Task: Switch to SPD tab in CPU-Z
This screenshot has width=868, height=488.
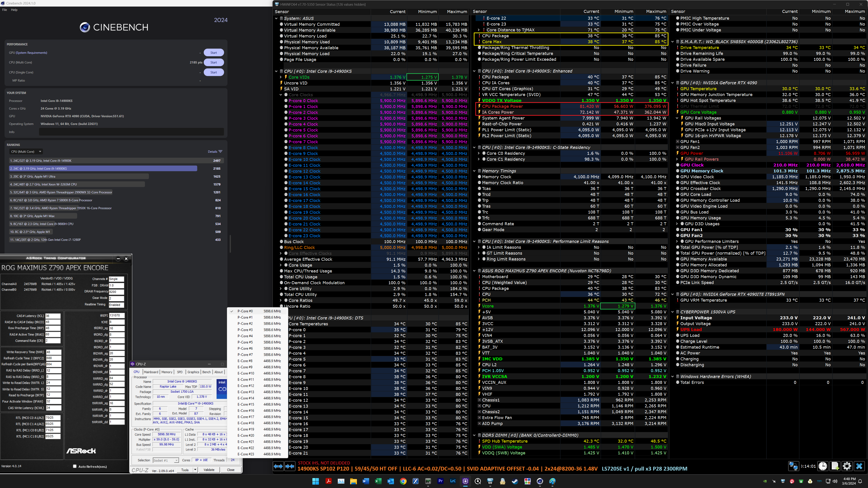Action: (x=180, y=372)
